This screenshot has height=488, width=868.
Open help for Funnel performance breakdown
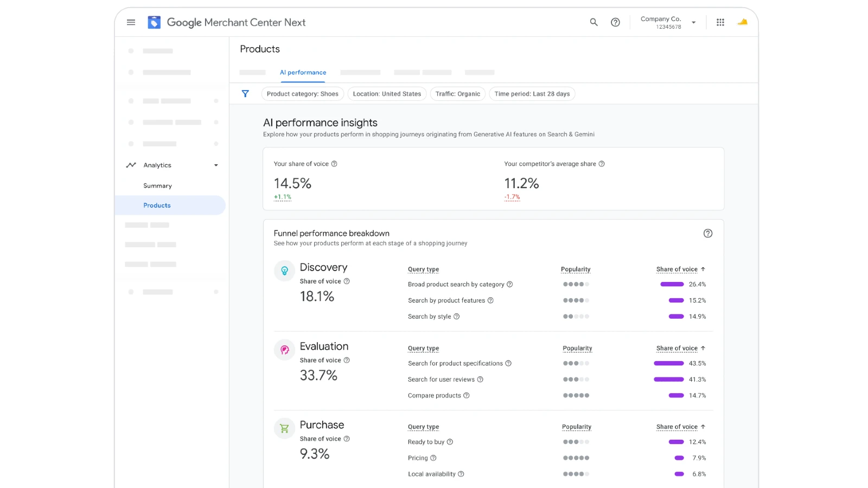click(x=708, y=233)
